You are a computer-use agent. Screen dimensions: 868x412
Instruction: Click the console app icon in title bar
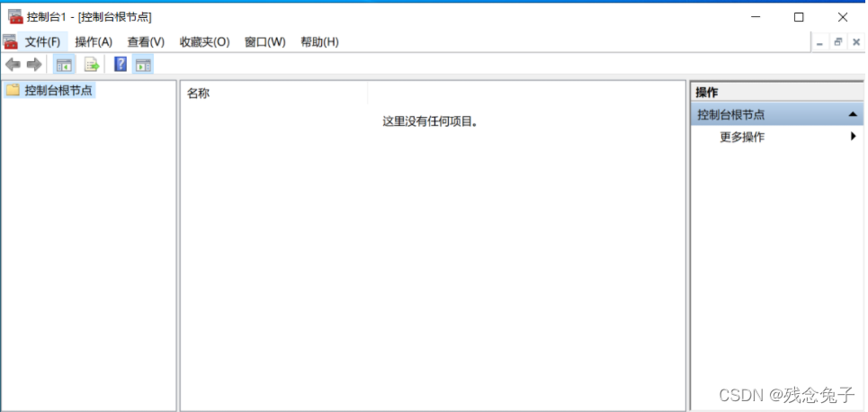[x=15, y=16]
